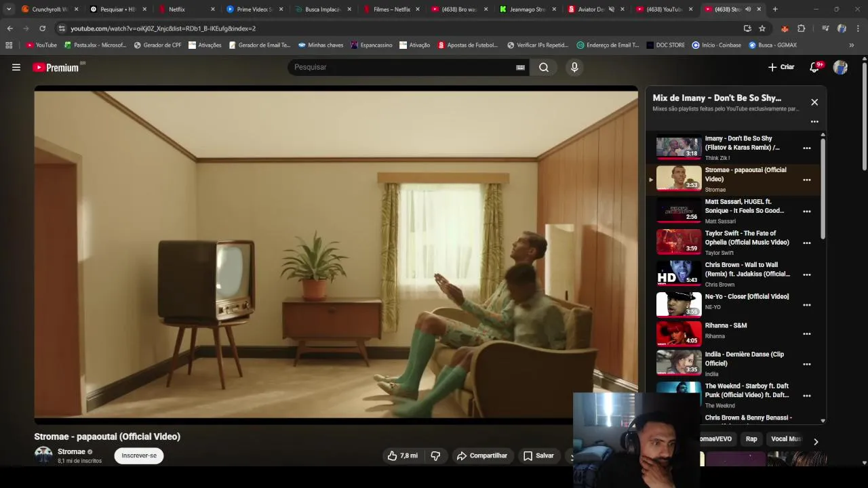Viewport: 868px width, 488px height.
Task: Switch to the Filmes – Netflix tab
Action: pos(392,9)
